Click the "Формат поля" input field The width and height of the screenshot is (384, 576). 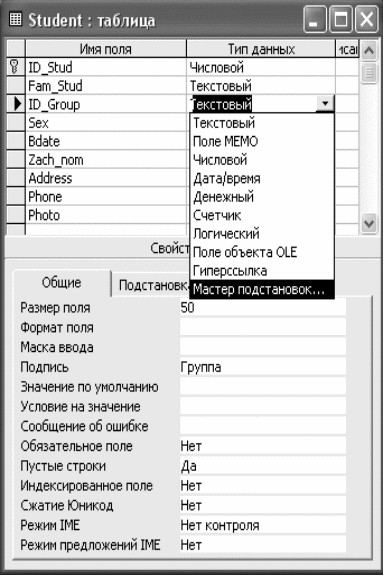(263, 327)
